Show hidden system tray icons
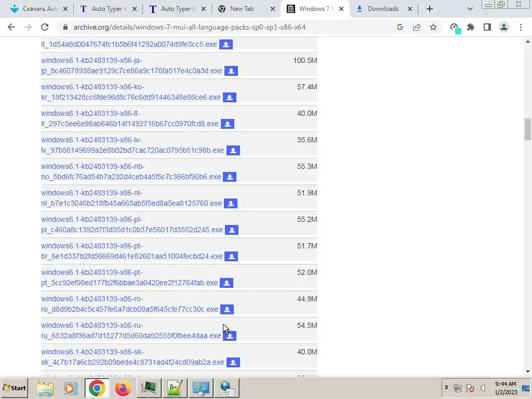Viewport: 532px width, 399px height. (446, 388)
